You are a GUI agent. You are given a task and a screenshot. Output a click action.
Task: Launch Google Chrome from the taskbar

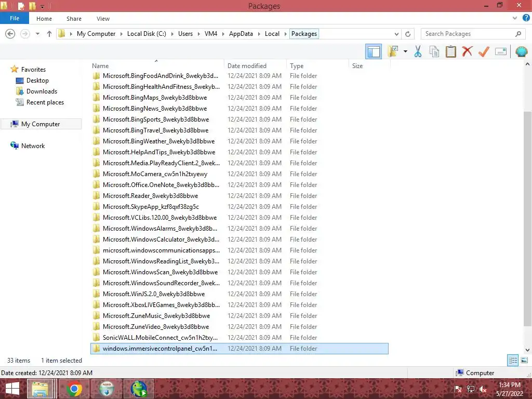click(74, 389)
